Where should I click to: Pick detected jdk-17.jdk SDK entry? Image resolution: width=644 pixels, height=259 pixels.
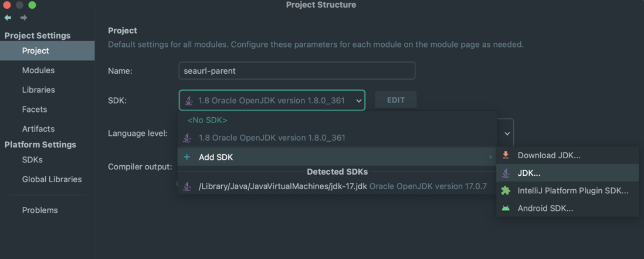[338, 186]
